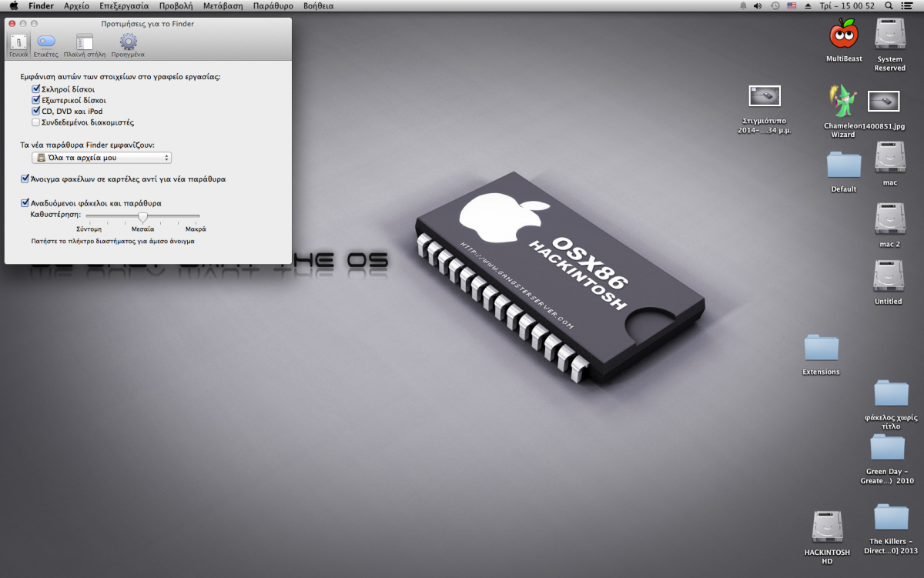Click the Σύντομη delay label
Viewport: 924px width, 578px height.
coord(89,229)
